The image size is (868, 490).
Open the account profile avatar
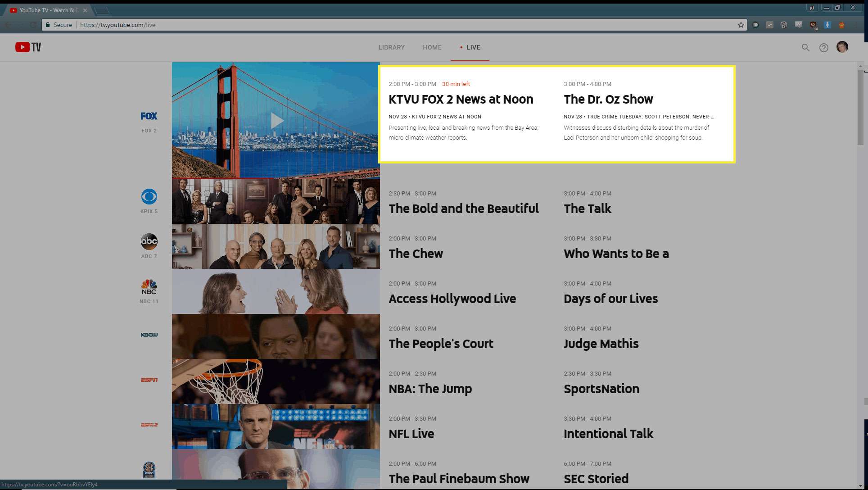pos(842,47)
